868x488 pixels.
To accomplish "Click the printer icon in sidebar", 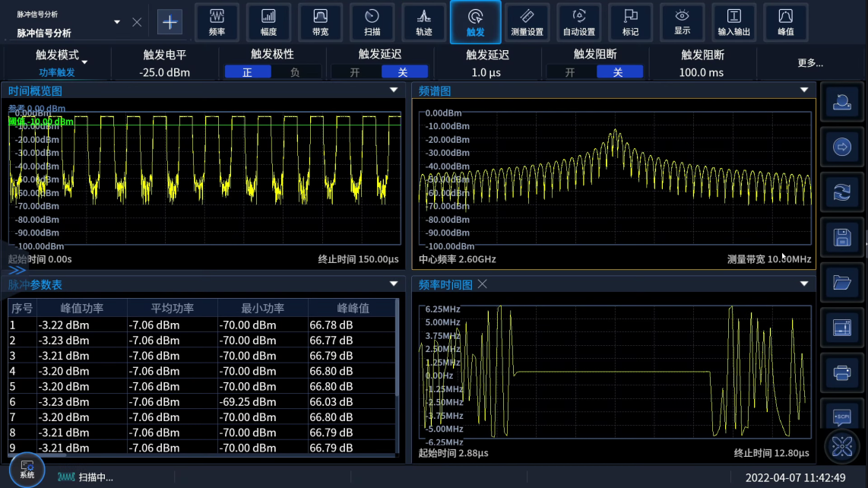I will 842,372.
